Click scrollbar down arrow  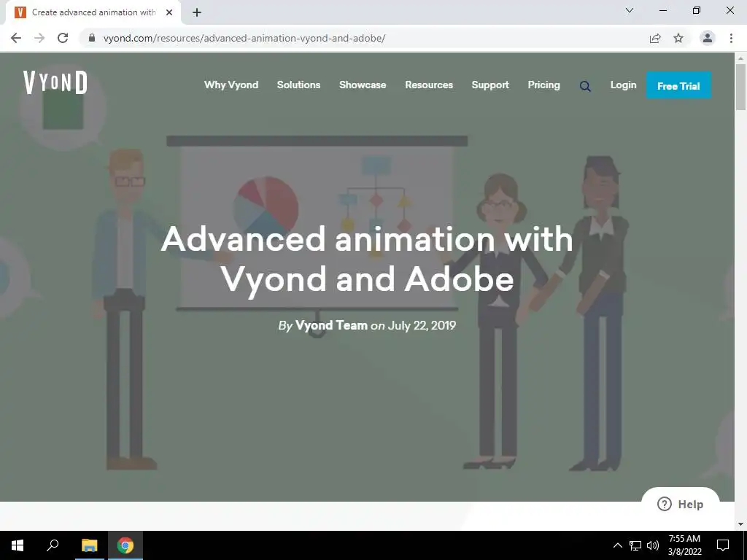click(x=740, y=525)
